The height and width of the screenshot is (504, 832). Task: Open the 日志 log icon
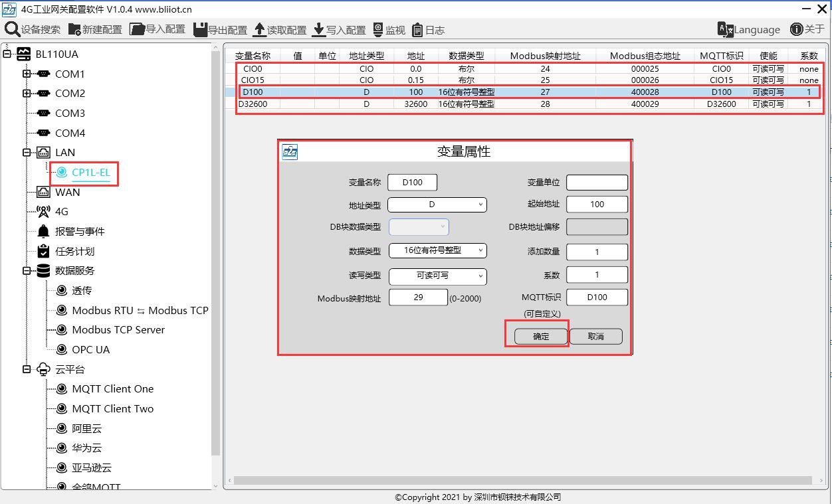coord(417,30)
